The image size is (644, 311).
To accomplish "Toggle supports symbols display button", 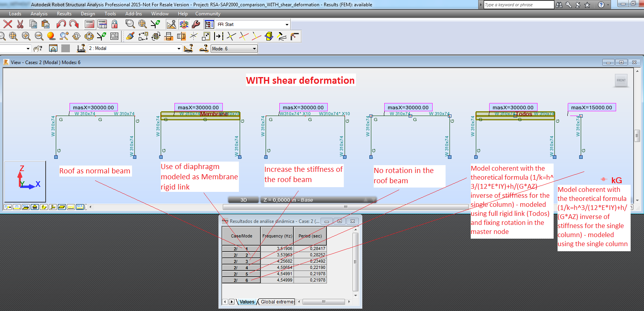I will tap(35, 207).
